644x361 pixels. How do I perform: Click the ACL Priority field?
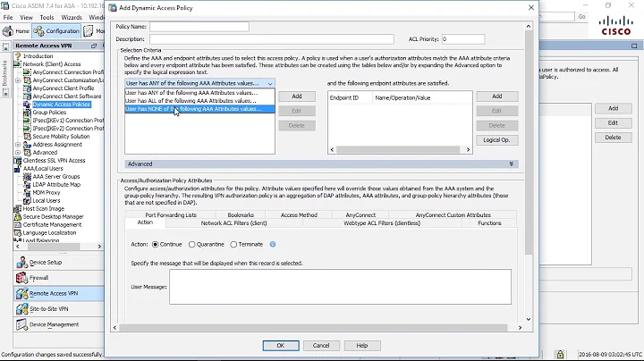pyautogui.click(x=463, y=39)
